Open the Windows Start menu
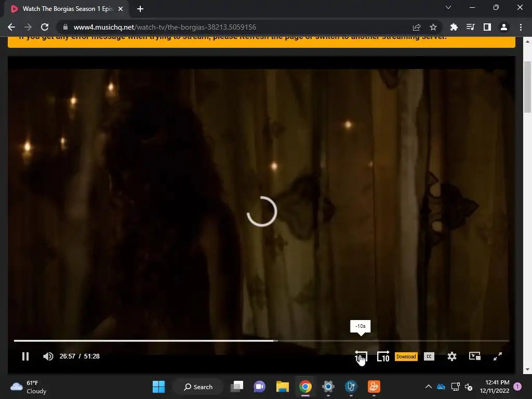The image size is (532, 399). 159,387
